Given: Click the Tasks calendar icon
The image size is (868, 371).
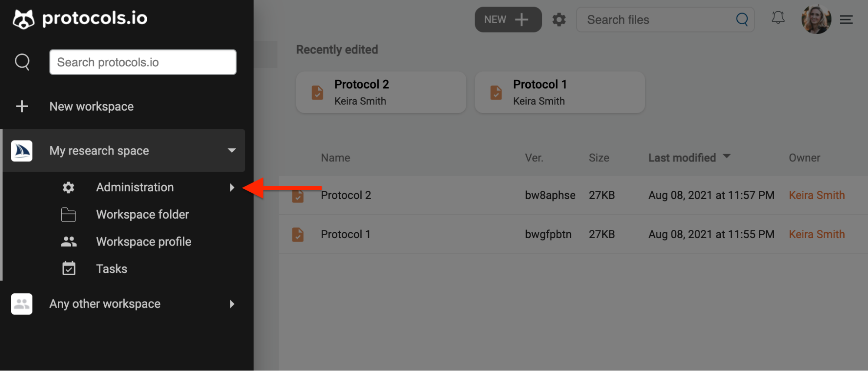Looking at the screenshot, I should [68, 268].
